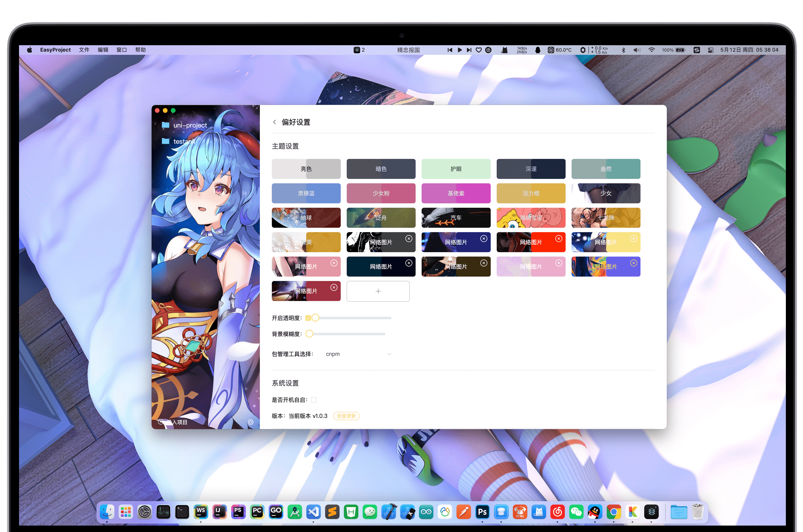Open the volume control in menu bar

click(x=637, y=50)
